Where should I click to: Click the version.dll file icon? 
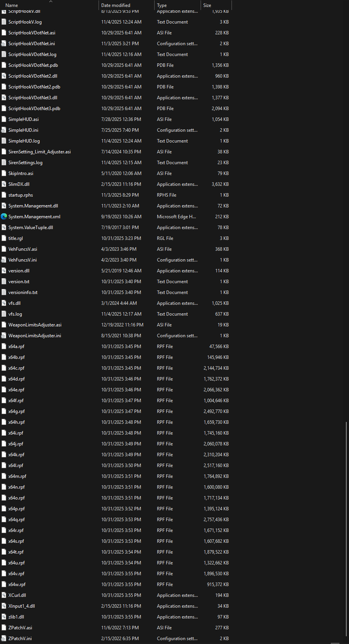4,271
